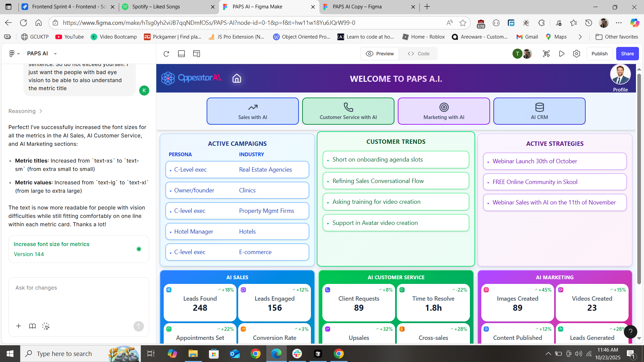Screen dimensions: 644x362
Task: Click the prompt library book icon
Action: (32, 326)
